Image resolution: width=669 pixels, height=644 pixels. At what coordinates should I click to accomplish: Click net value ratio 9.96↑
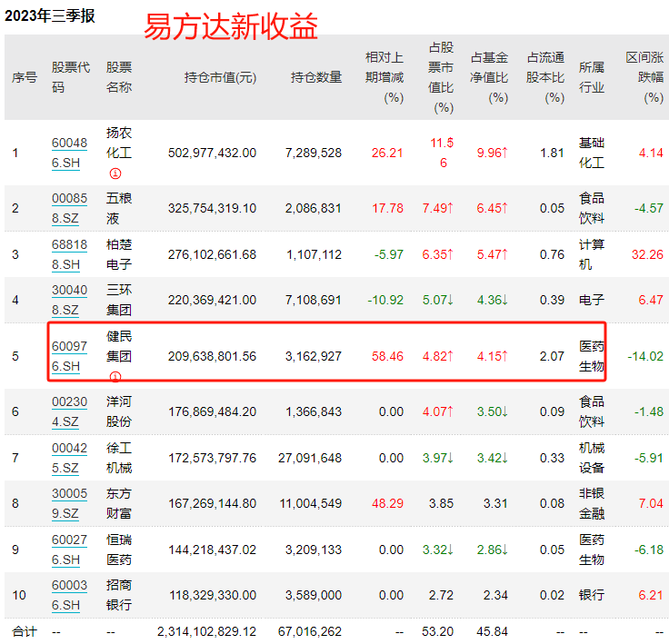coord(493,154)
